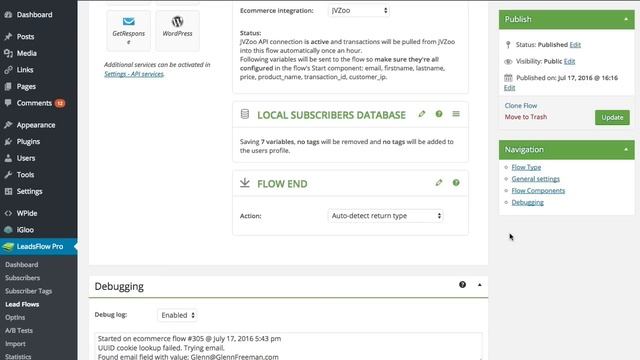The width and height of the screenshot is (640, 360).
Task: Click the Update button
Action: coord(612,118)
